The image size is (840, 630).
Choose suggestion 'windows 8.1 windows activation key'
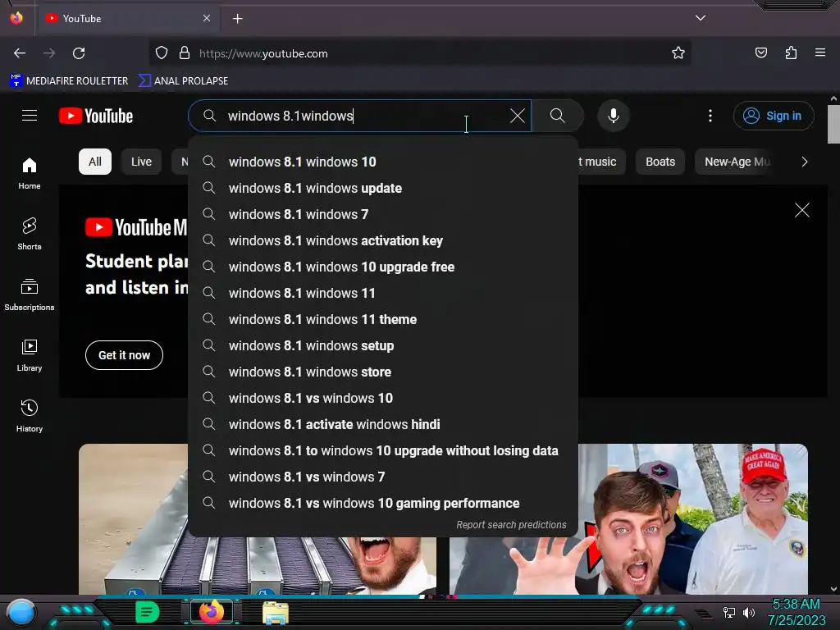point(383,240)
